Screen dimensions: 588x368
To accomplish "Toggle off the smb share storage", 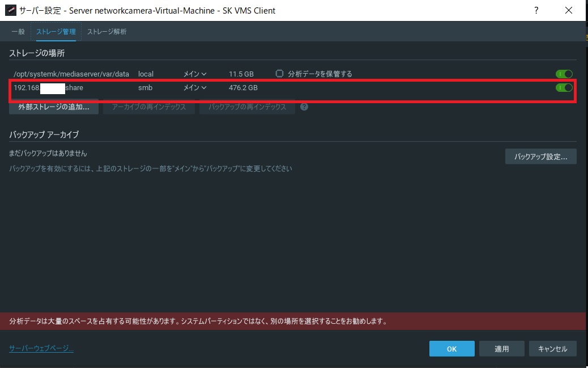I will pos(564,87).
